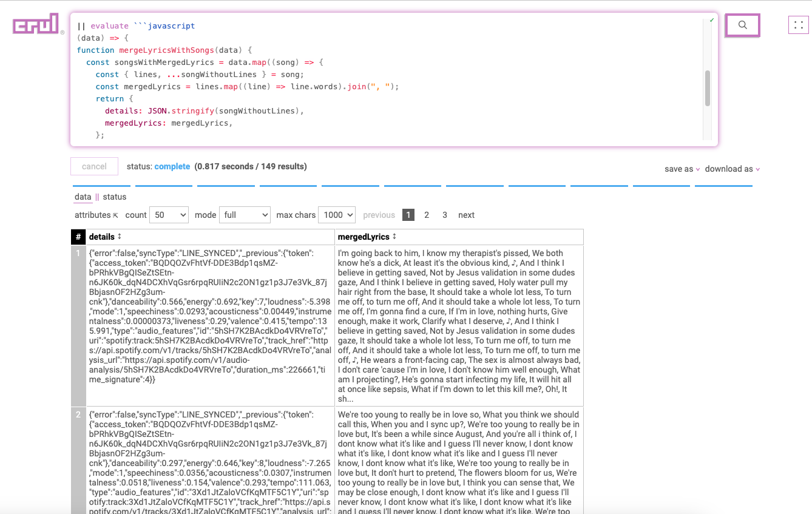Image resolution: width=812 pixels, height=514 pixels.
Task: Sort by the details column arrow
Action: [120, 237]
